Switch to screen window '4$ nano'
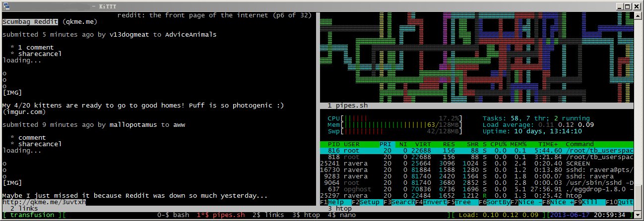The width and height of the screenshot is (644, 221). pyautogui.click(x=341, y=215)
